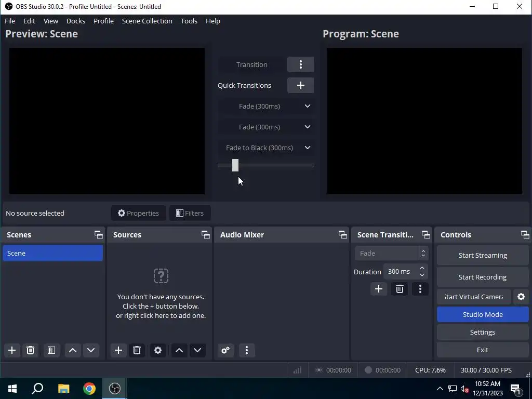Expand first Fade (300ms) quick transition dropdown
532x399 pixels.
point(308,106)
